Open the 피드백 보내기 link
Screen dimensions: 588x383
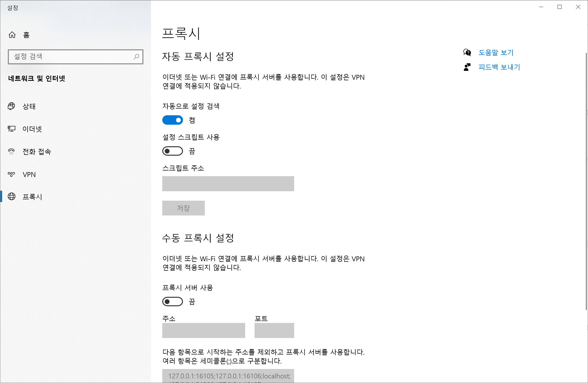pos(499,67)
